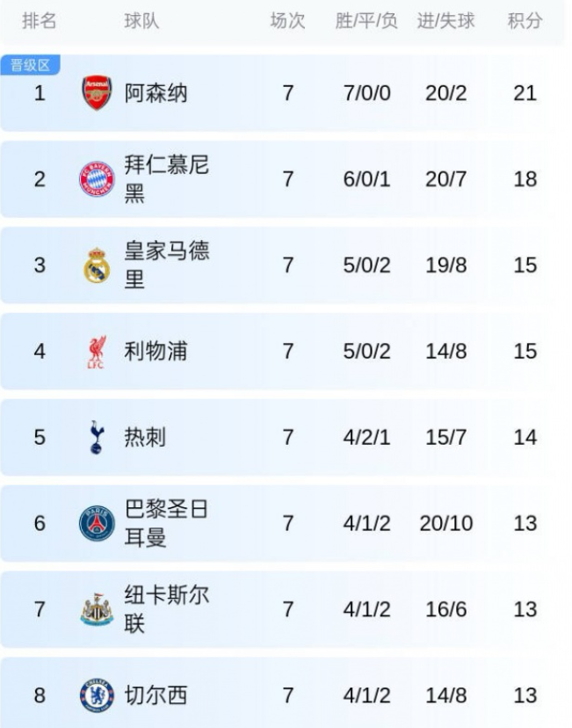Click the 积分 column header
Viewport: 572px width, 728px height.
[525, 21]
